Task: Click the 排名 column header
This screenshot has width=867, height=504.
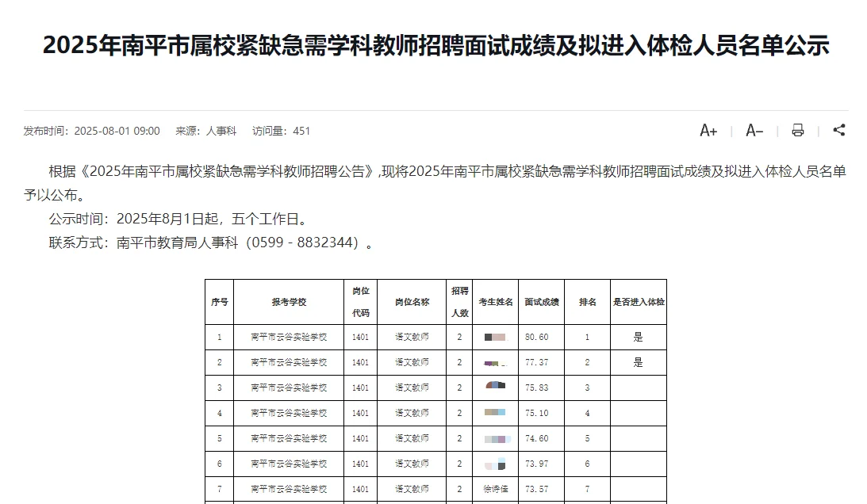Action: (587, 302)
